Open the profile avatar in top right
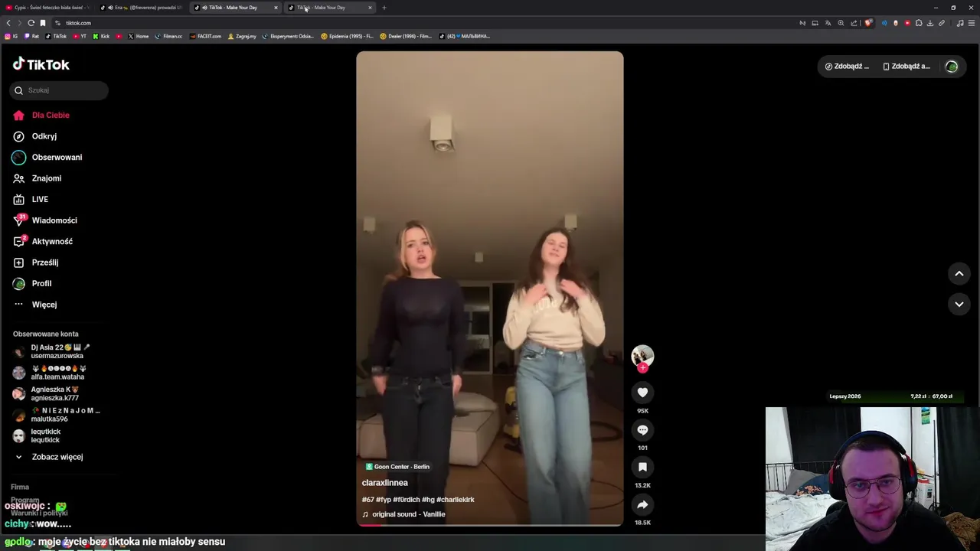 click(952, 67)
